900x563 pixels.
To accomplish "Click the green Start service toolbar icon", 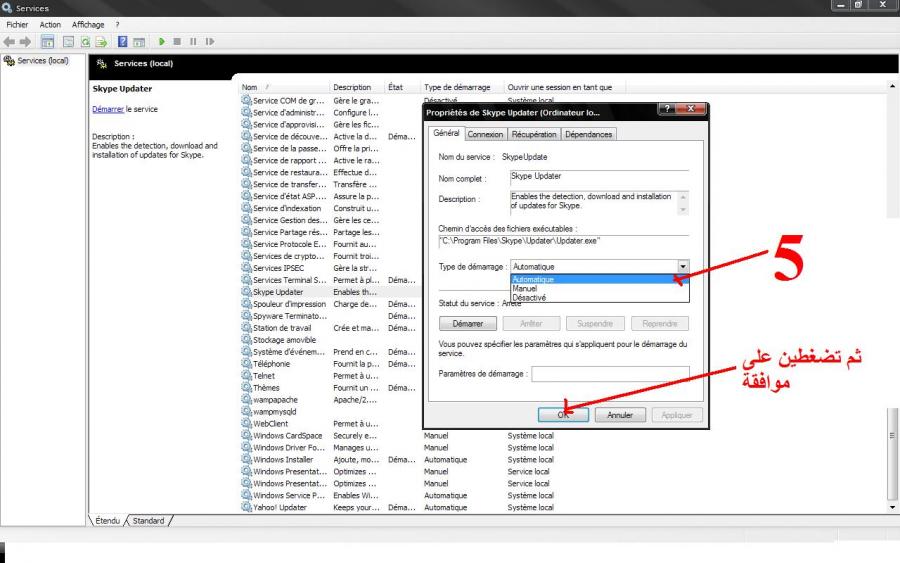I will click(162, 41).
